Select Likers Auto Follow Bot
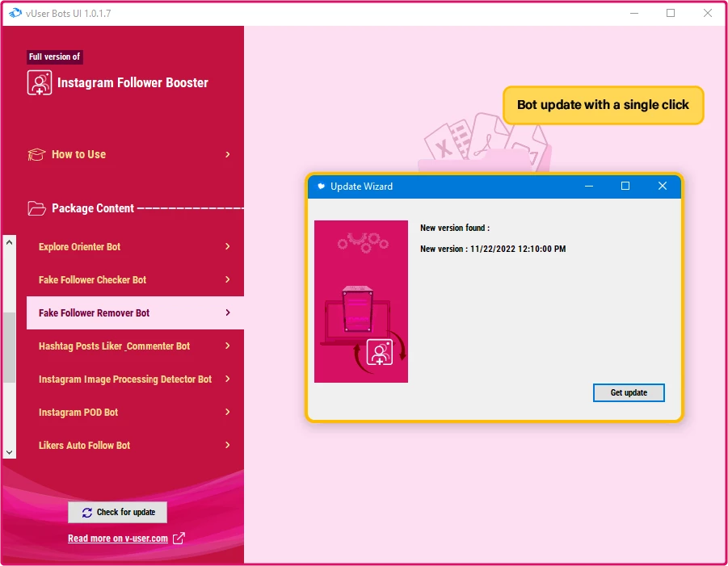The height and width of the screenshot is (566, 728). (x=135, y=446)
